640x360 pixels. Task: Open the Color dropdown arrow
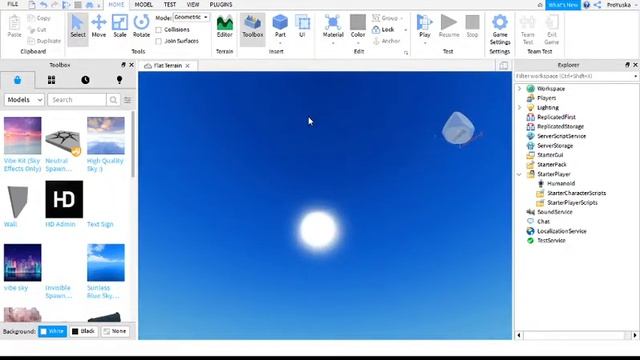tap(358, 43)
